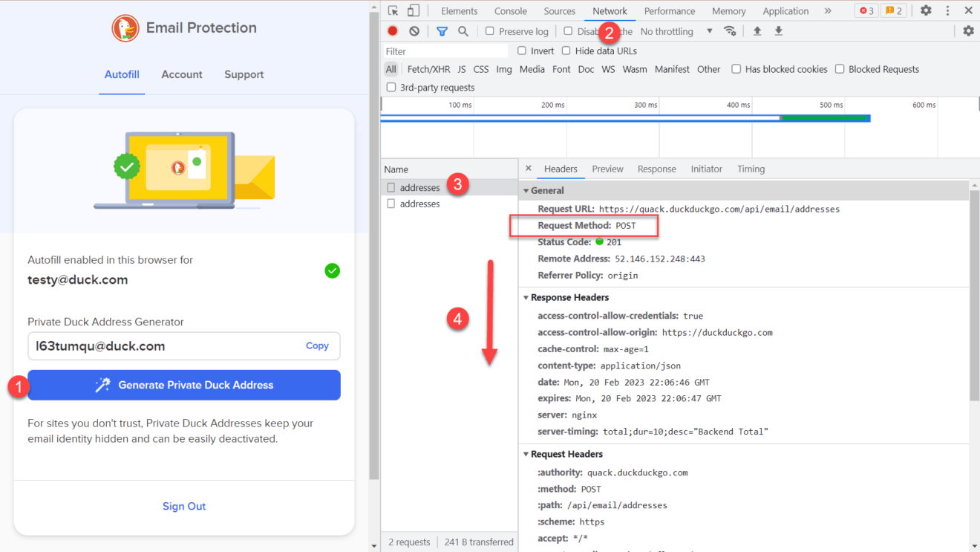Open the Memory tab

coord(729,11)
